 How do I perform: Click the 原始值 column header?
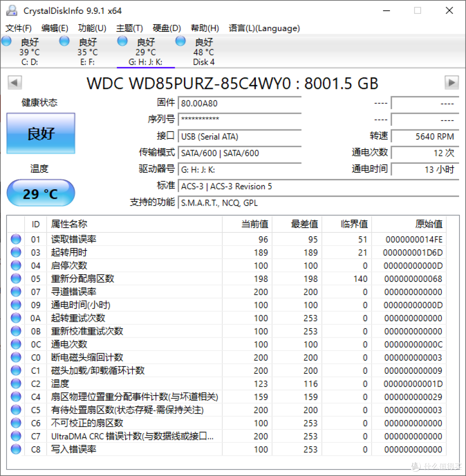[x=409, y=224]
